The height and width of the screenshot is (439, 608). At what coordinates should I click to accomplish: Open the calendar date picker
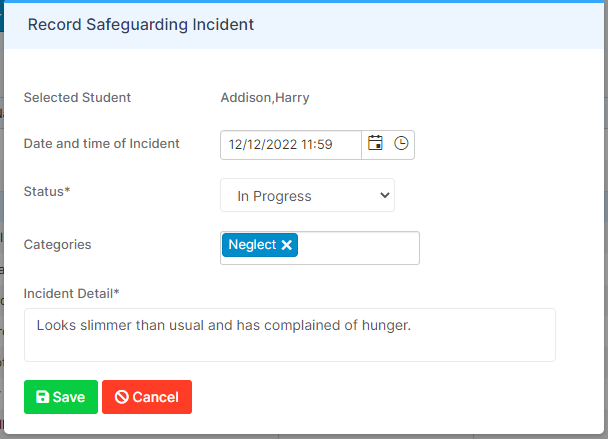pyautogui.click(x=375, y=143)
